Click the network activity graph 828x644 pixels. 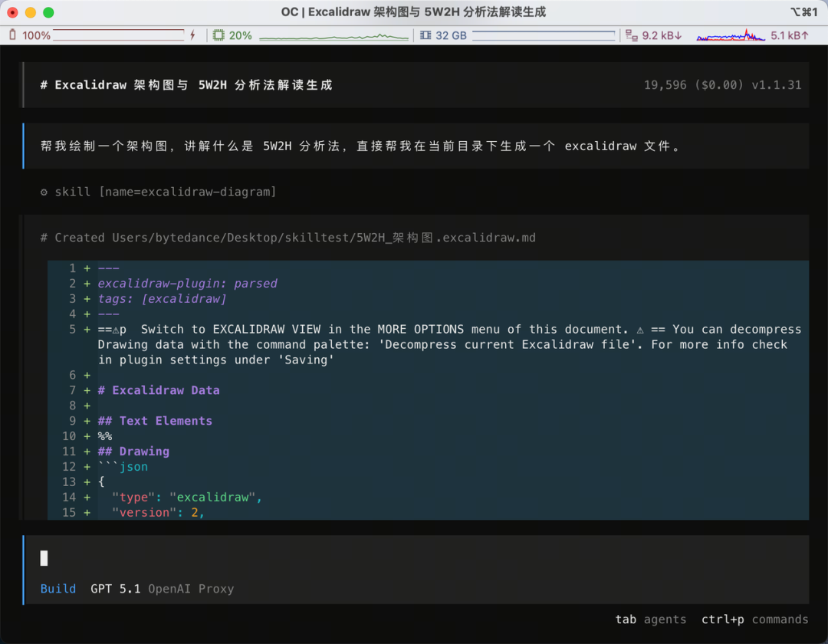click(731, 35)
